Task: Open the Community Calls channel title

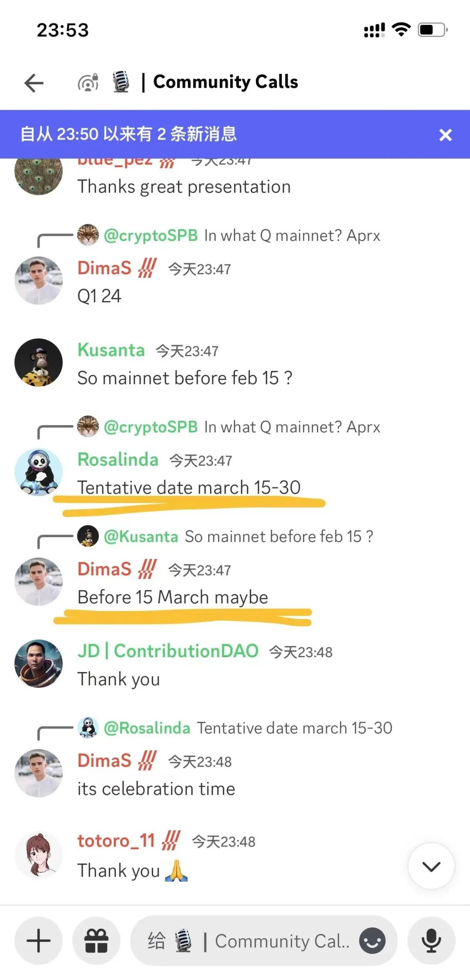Action: point(225,82)
